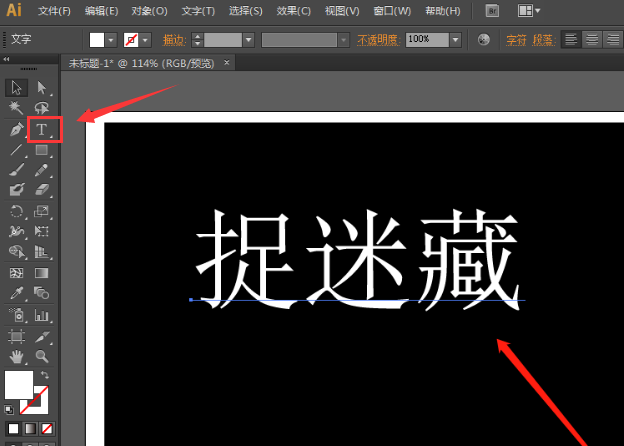This screenshot has height=446, width=624.
Task: Align text right
Action: (x=613, y=39)
